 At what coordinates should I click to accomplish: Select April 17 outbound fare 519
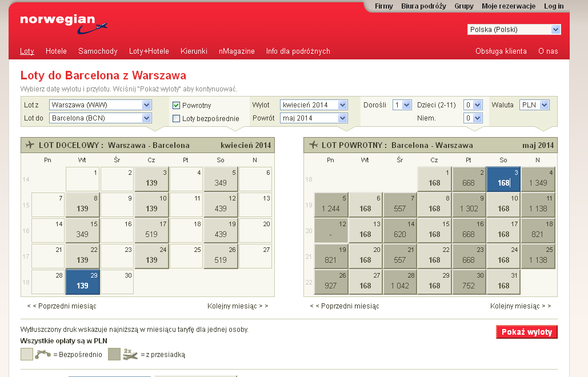pyautogui.click(x=151, y=230)
